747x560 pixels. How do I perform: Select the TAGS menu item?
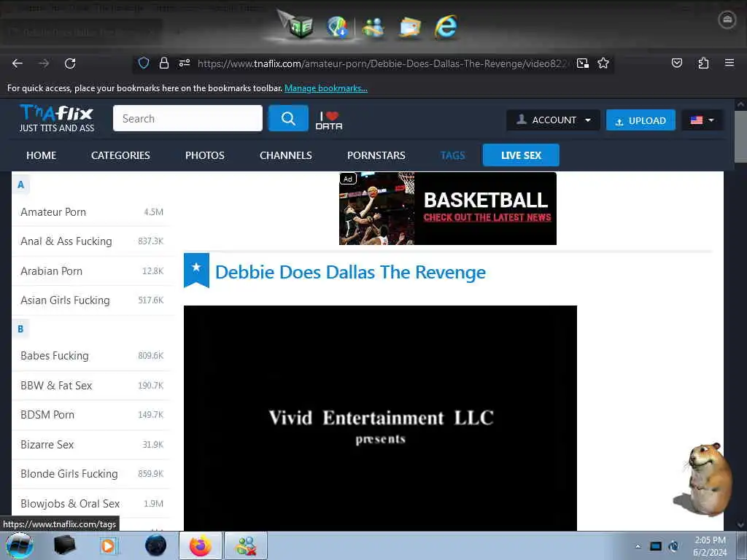tap(452, 155)
